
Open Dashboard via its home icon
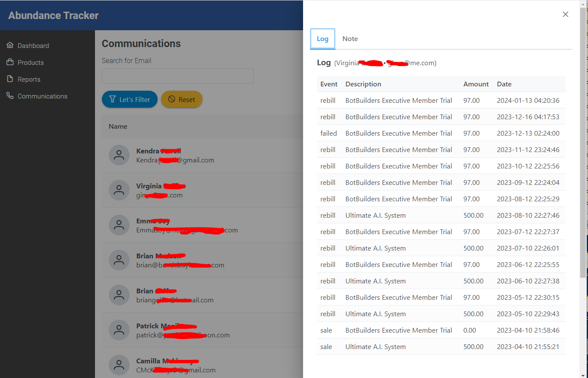[x=10, y=45]
